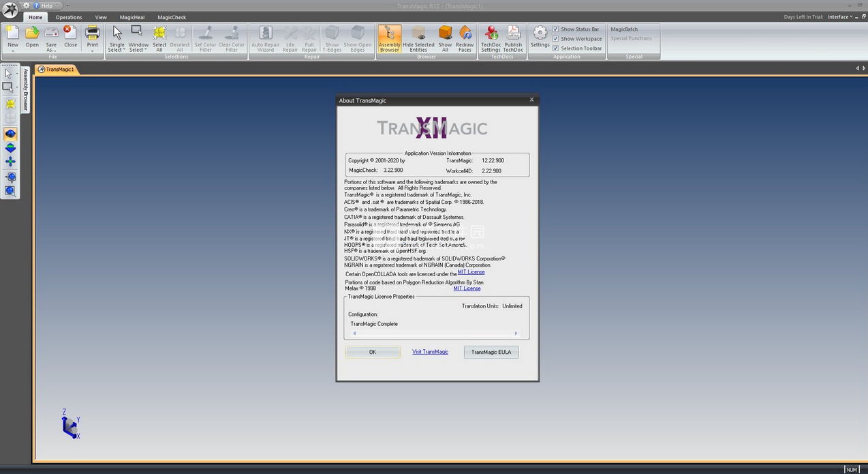
Task: Click the document tabs scroll-left arrow
Action: 857,68
